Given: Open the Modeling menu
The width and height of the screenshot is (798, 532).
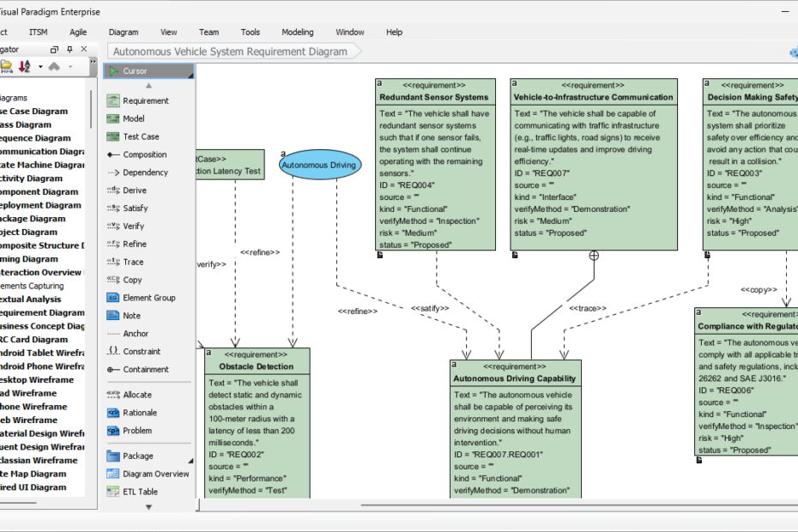Looking at the screenshot, I should (x=297, y=32).
